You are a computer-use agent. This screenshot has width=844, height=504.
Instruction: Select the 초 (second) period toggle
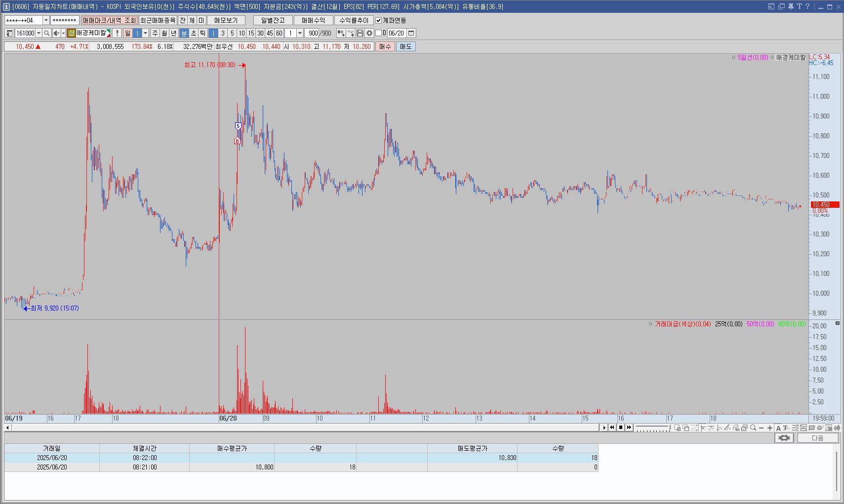(194, 33)
